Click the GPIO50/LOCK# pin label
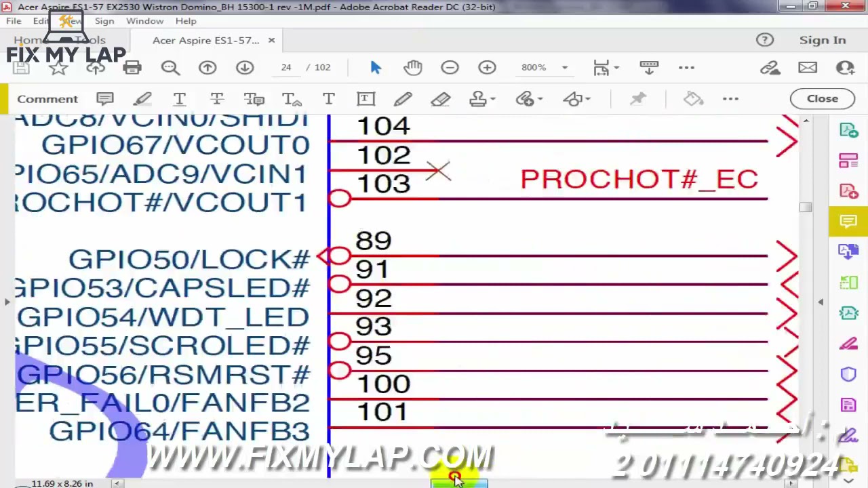The height and width of the screenshot is (488, 868). click(x=189, y=260)
